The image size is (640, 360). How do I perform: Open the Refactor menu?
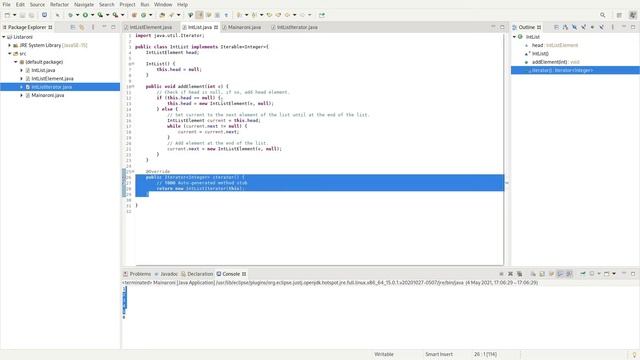[x=59, y=4]
